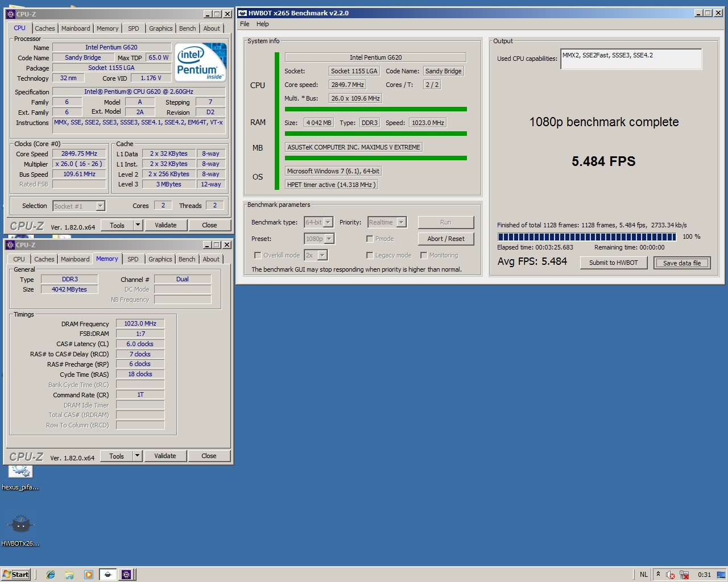The image size is (728, 582).
Task: Open SPD tab in top CPU-Z
Action: (x=134, y=28)
